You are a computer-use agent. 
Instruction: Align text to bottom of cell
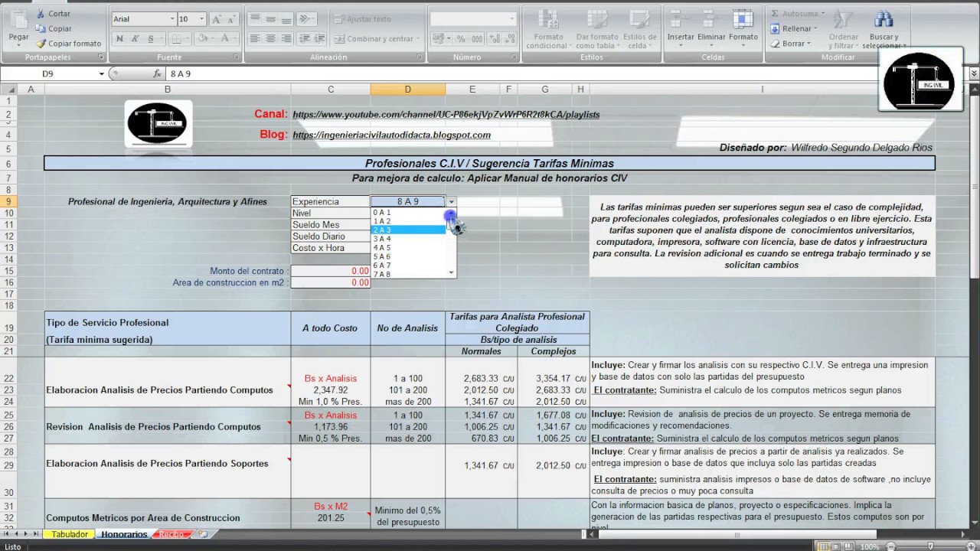pyautogui.click(x=286, y=19)
